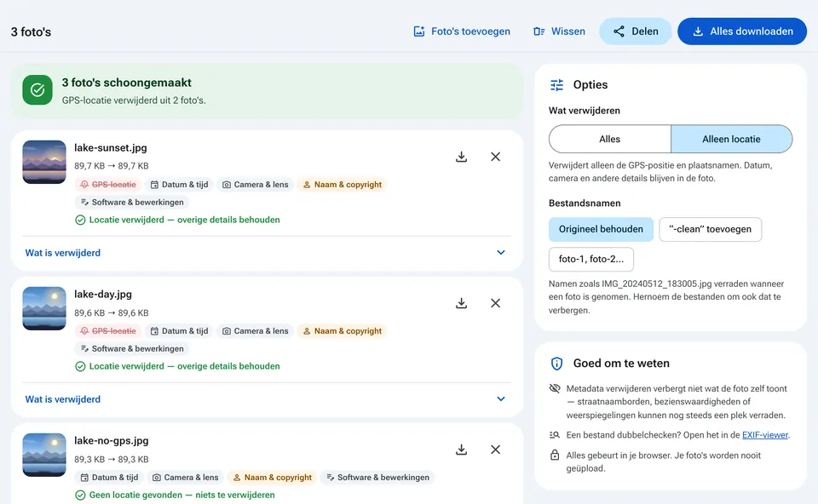This screenshot has width=818, height=504.
Task: Download lake-sunset.jpg with its download icon
Action: (461, 157)
